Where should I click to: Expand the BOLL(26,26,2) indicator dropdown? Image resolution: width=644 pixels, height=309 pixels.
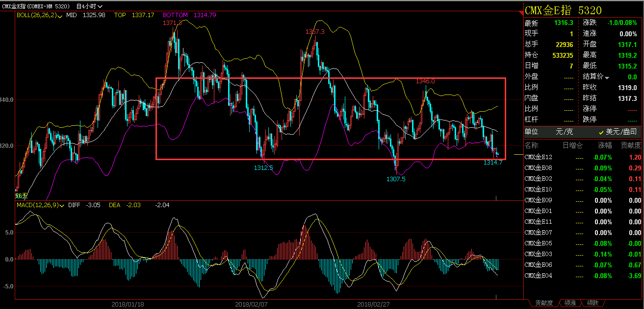tap(60, 16)
